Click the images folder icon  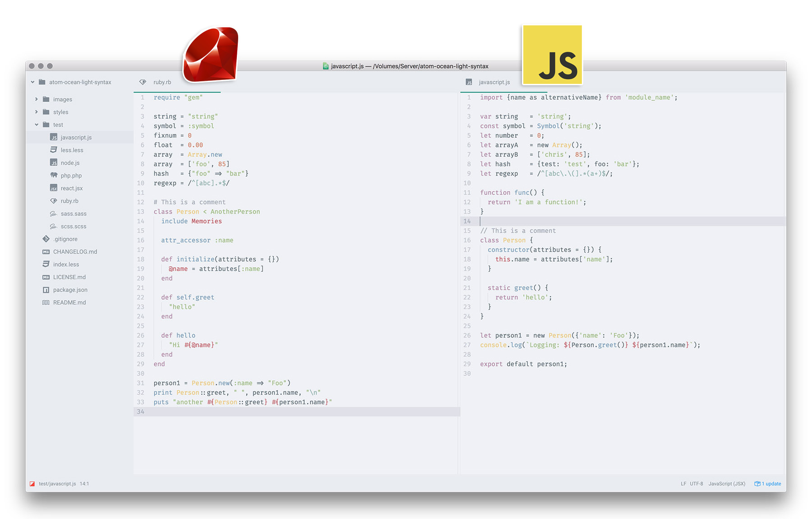(46, 99)
